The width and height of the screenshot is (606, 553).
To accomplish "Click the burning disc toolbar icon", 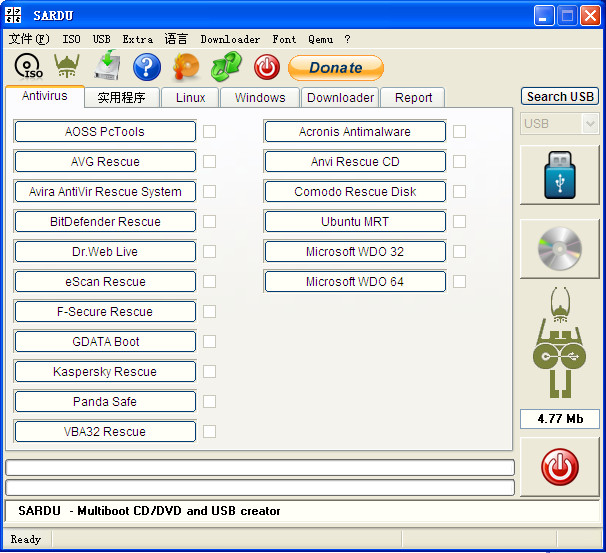I will tap(187, 66).
